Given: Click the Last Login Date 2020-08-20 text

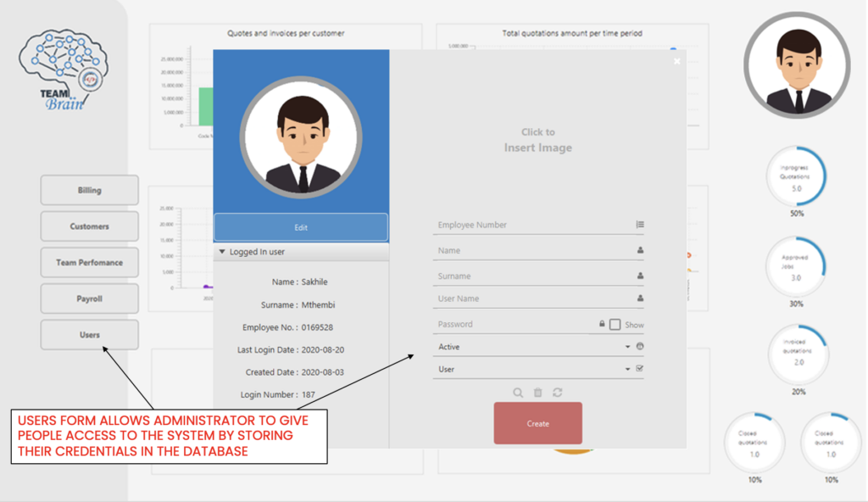Looking at the screenshot, I should point(291,350).
